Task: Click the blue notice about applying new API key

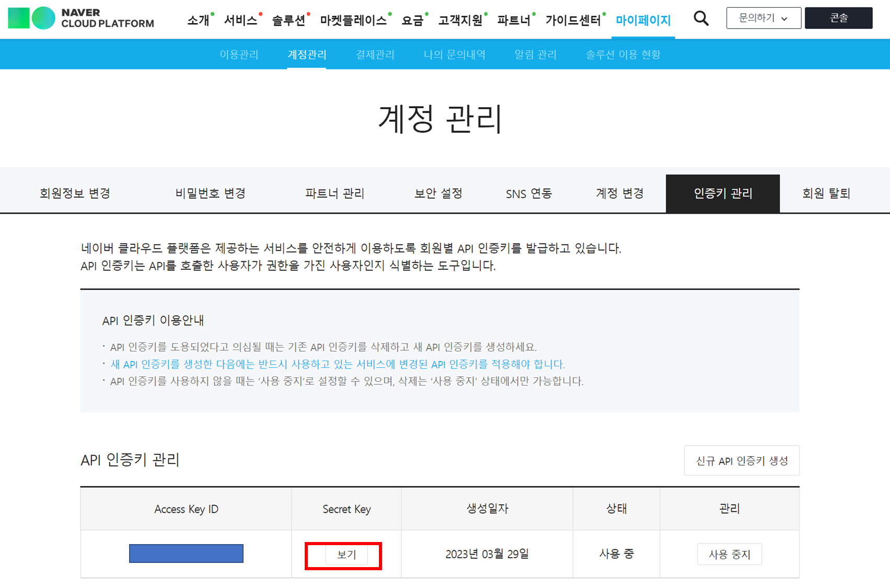Action: point(338,364)
